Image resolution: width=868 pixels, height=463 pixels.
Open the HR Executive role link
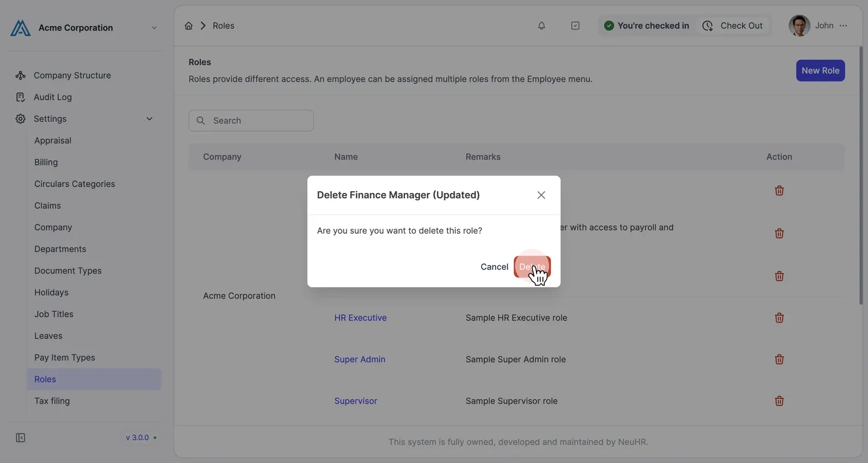tap(360, 318)
